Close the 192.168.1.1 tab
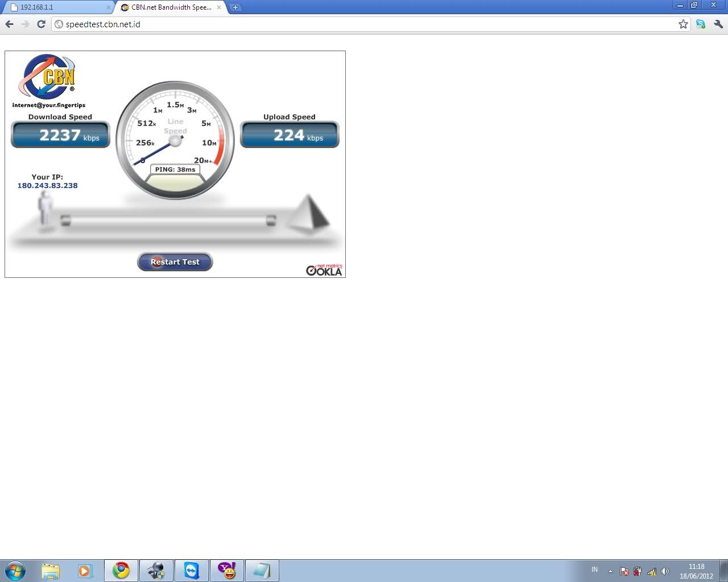The width and height of the screenshot is (728, 582). tap(108, 7)
